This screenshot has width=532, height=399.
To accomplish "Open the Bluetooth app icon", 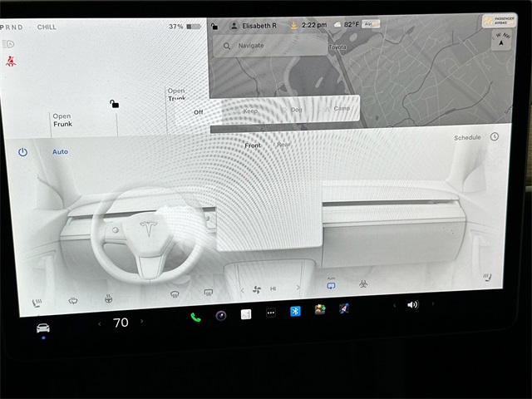I will tap(295, 311).
